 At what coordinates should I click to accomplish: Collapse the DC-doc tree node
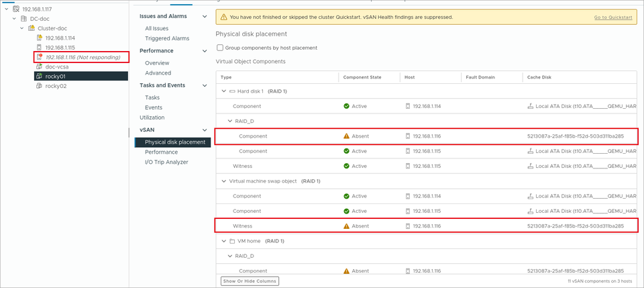(x=14, y=19)
